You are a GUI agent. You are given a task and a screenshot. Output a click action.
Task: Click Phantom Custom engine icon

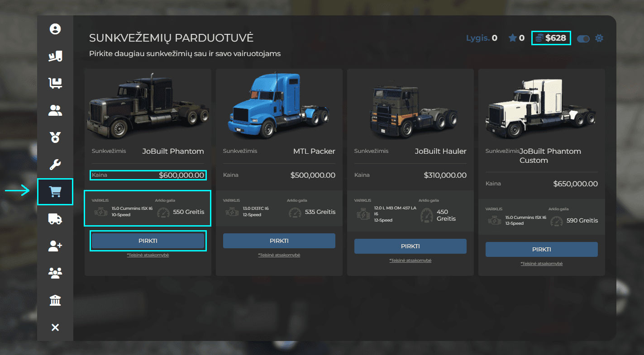(x=495, y=220)
